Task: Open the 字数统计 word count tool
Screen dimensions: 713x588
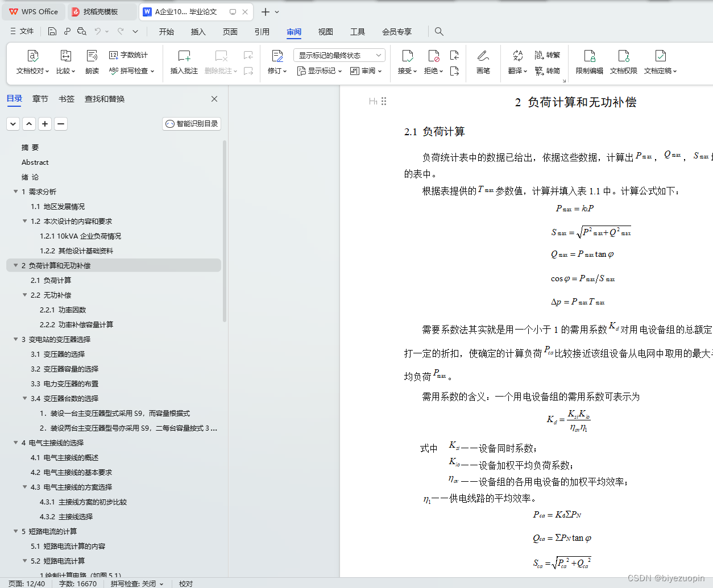Action: coord(127,55)
